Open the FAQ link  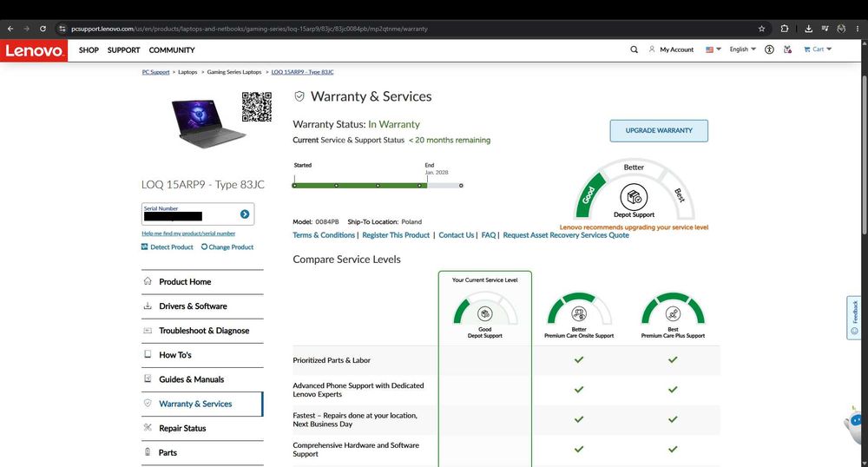point(489,235)
